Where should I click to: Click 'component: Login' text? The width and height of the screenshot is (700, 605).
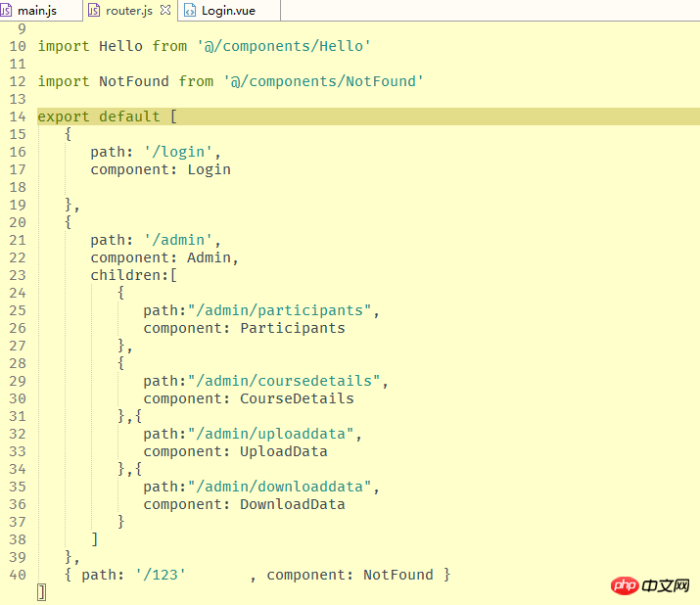161,169
